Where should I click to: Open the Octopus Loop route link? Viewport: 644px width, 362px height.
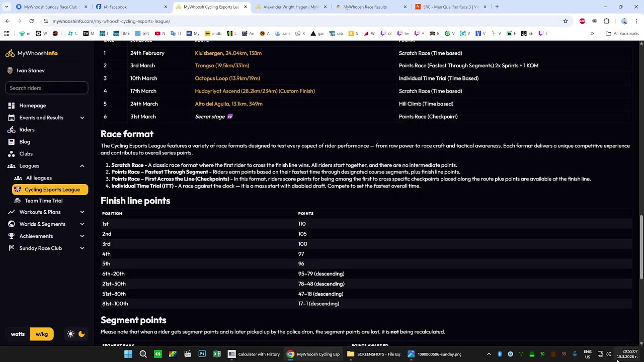[227, 78]
